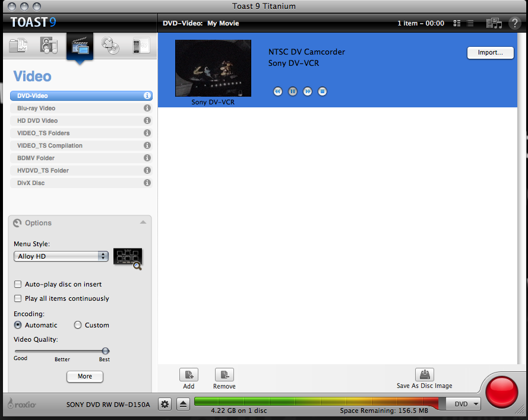Show info for DVD-Video format
Image resolution: width=528 pixels, height=420 pixels.
point(147,96)
